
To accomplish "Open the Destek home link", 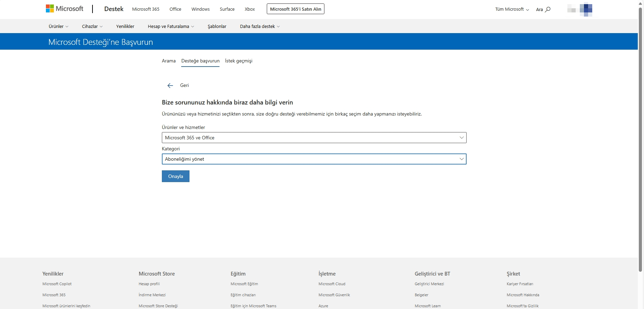I will tap(114, 9).
